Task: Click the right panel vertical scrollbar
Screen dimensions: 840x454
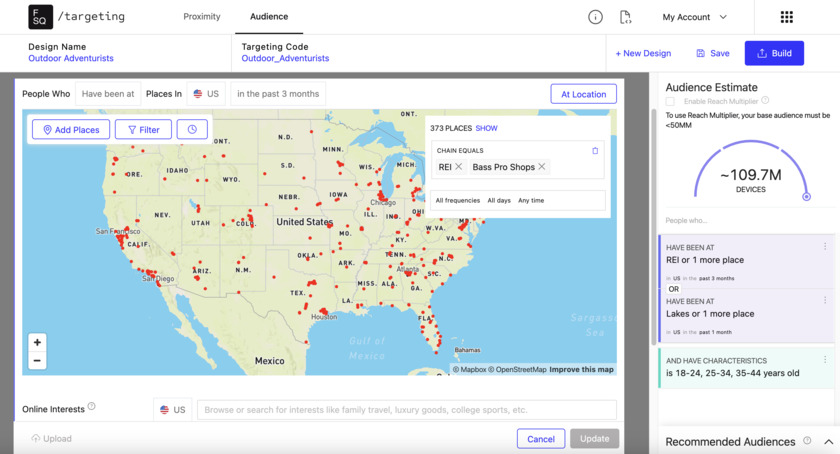Action: (x=654, y=227)
